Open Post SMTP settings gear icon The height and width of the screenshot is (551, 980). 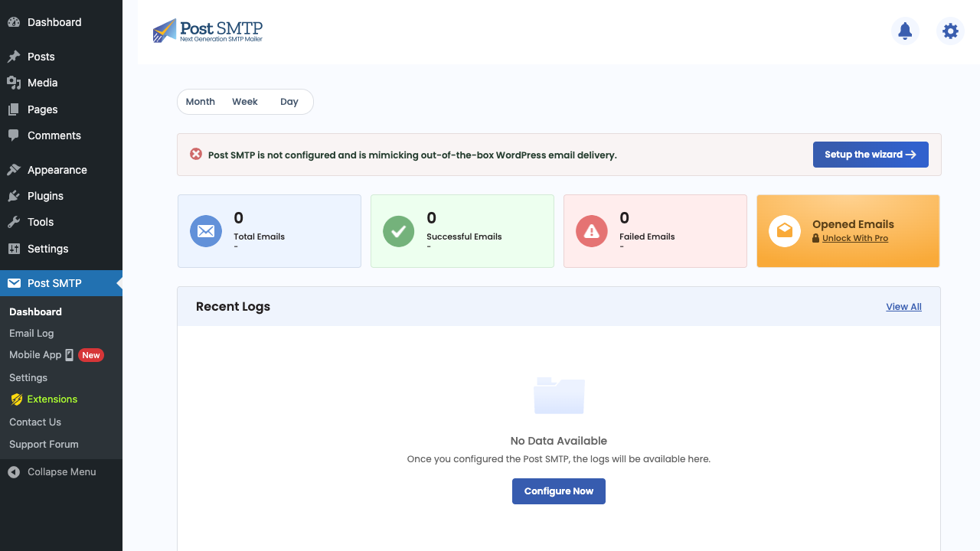(950, 31)
